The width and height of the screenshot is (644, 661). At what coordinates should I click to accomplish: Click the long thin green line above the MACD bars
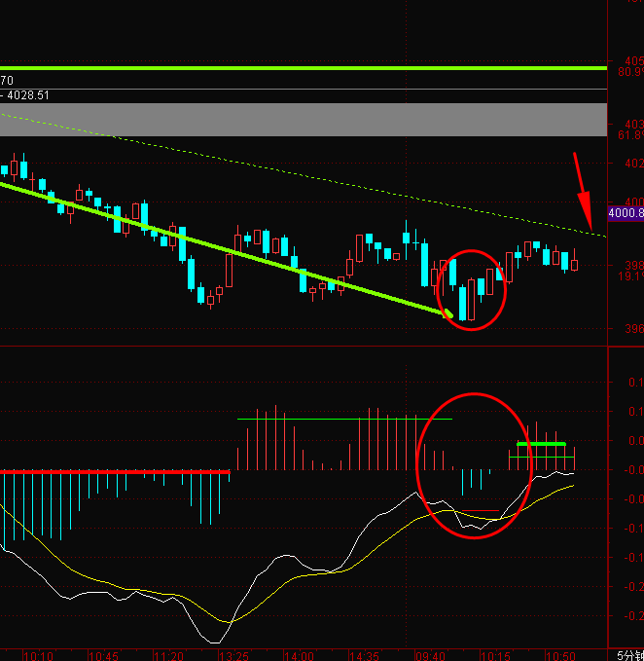pos(344,419)
